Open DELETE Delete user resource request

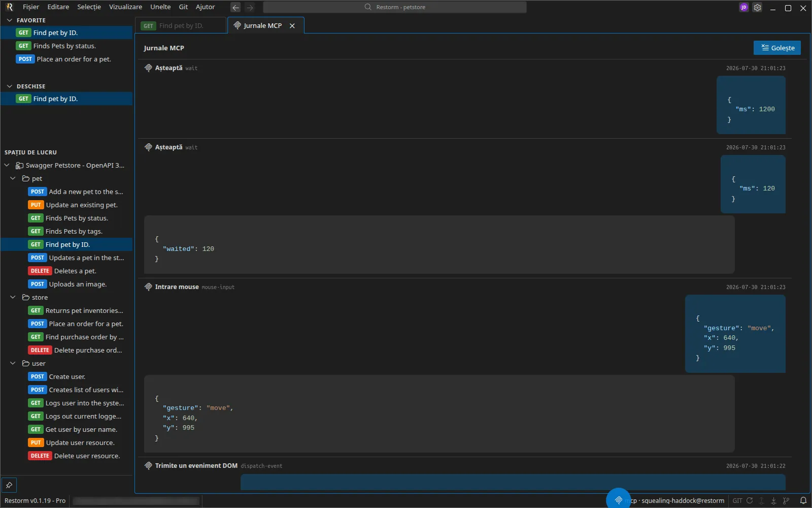coord(66,456)
